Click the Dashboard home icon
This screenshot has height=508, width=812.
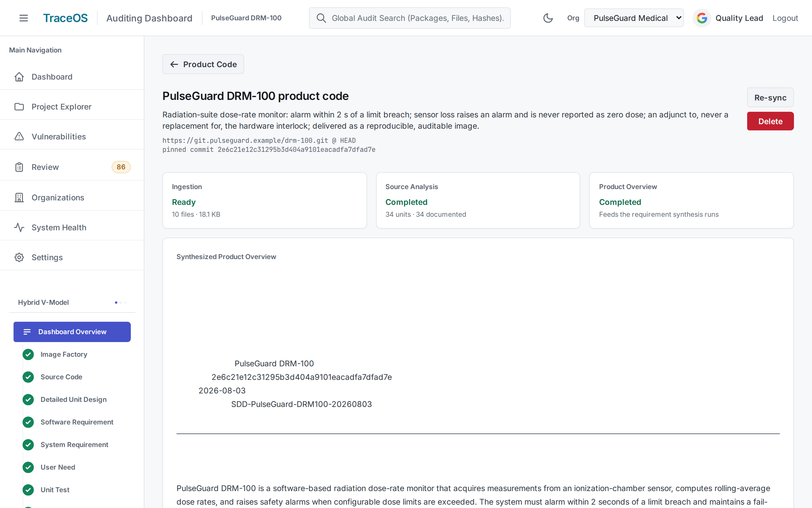tap(19, 77)
